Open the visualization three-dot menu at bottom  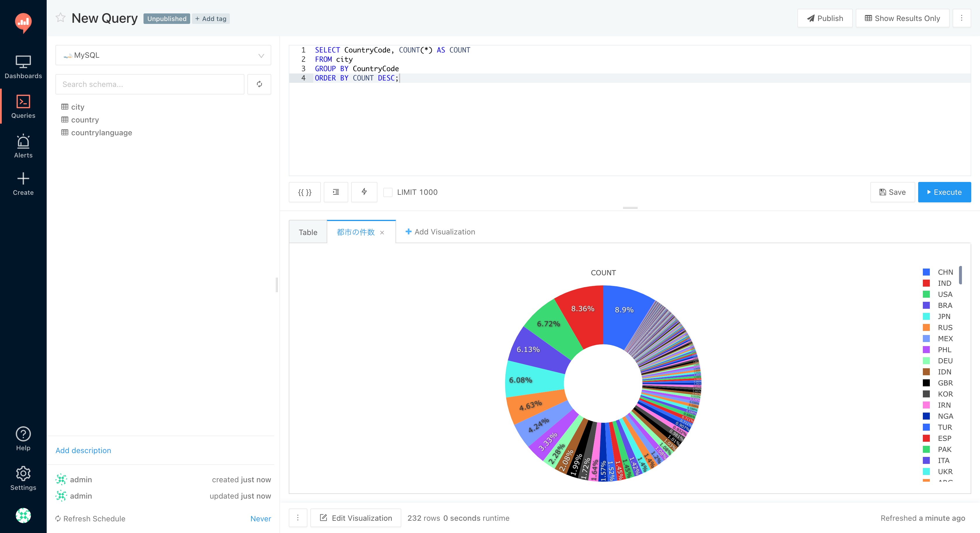298,518
